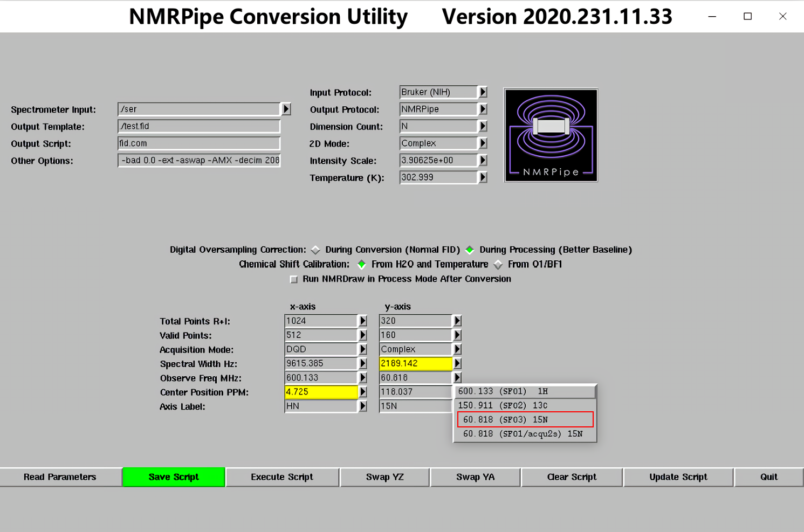The height and width of the screenshot is (532, 804).
Task: Open Intensity Scale arrow menu
Action: pos(483,160)
